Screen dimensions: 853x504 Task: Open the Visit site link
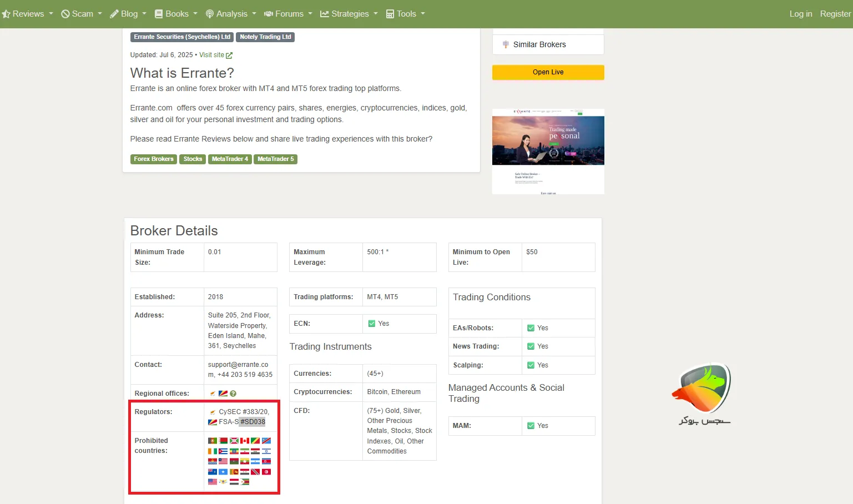pos(211,55)
